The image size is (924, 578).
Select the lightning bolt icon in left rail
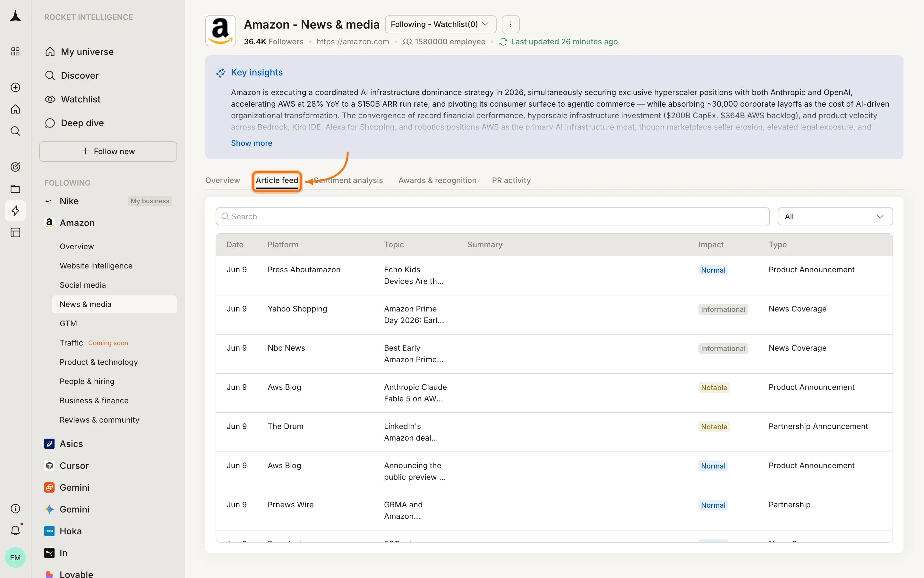click(15, 210)
